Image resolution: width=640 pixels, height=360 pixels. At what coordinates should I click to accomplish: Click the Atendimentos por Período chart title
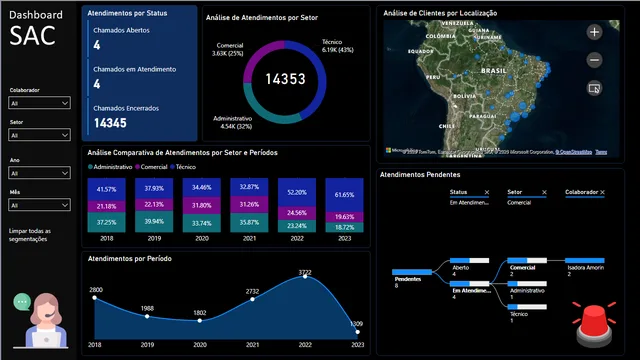pos(130,259)
